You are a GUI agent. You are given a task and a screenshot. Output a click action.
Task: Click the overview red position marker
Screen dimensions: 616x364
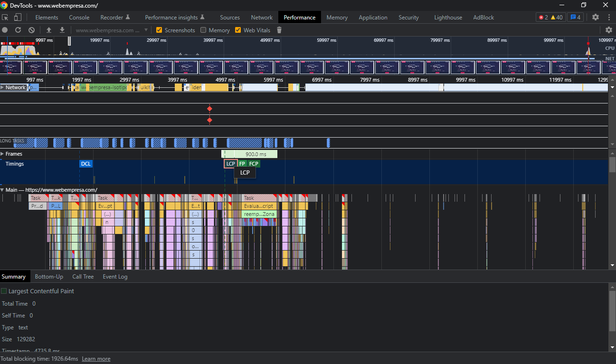tap(588, 44)
